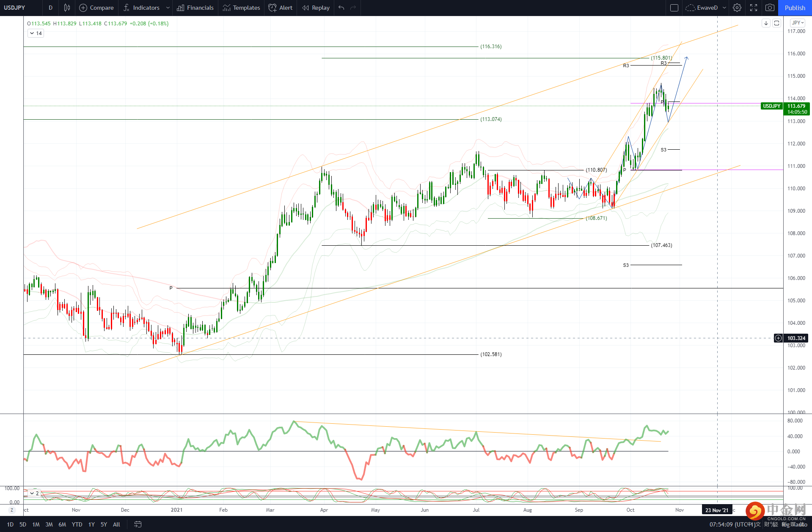The image size is (812, 532).
Task: Select the 5D time range
Action: 23,524
